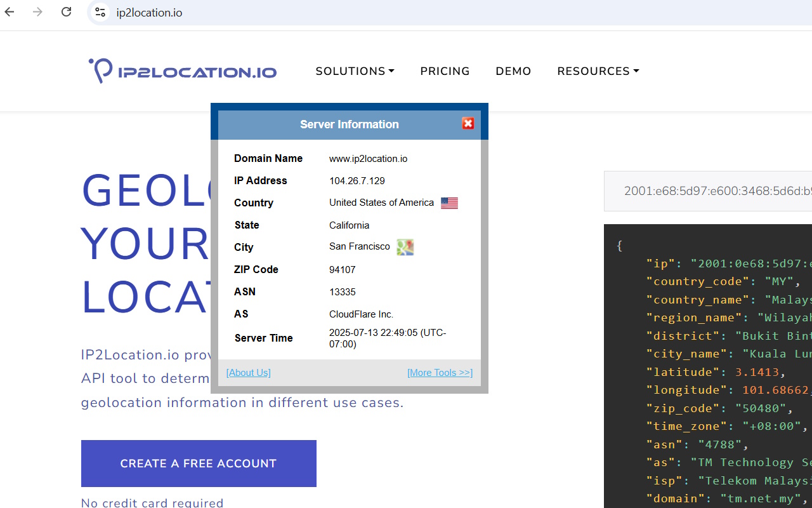Expand the SOLUTIONS dropdown menu

pyautogui.click(x=355, y=71)
